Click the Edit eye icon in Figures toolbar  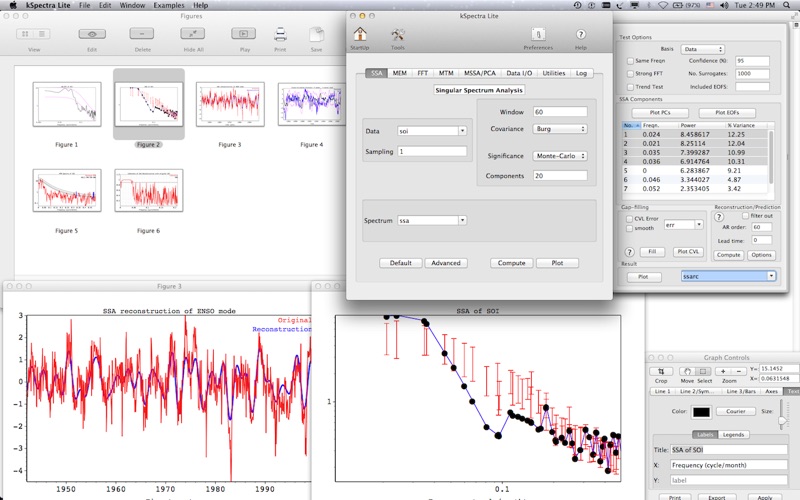click(92, 34)
